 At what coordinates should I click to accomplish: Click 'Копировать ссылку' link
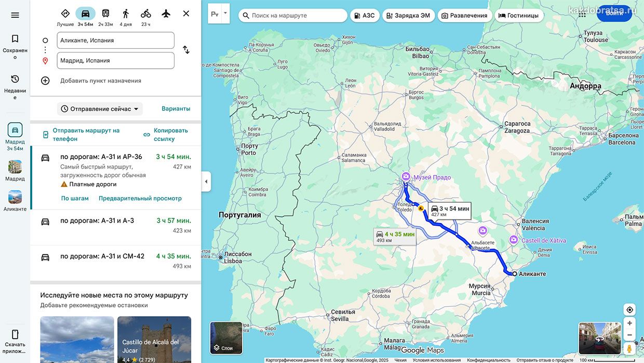(166, 135)
